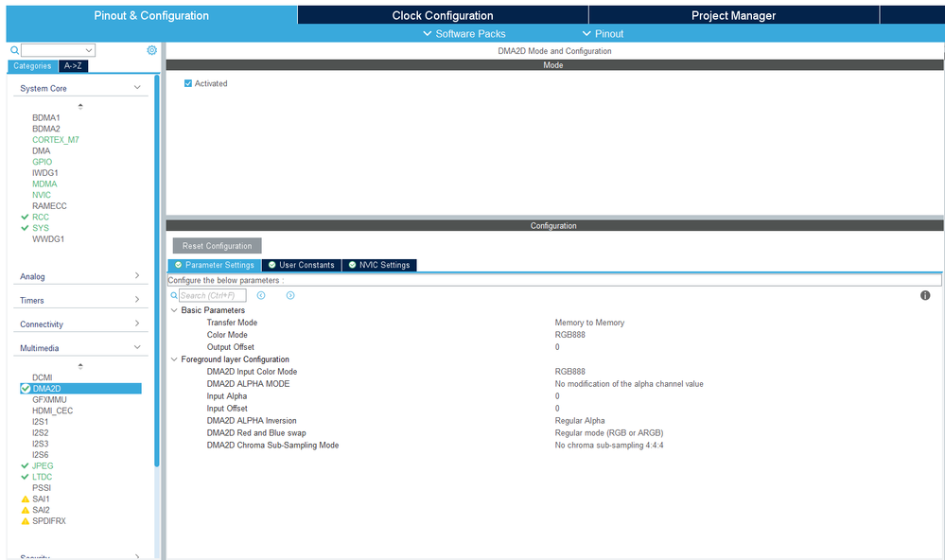Click the search magnifier icon beside the peripheral combo box
Image resolution: width=945 pixels, height=560 pixels.
tap(14, 50)
